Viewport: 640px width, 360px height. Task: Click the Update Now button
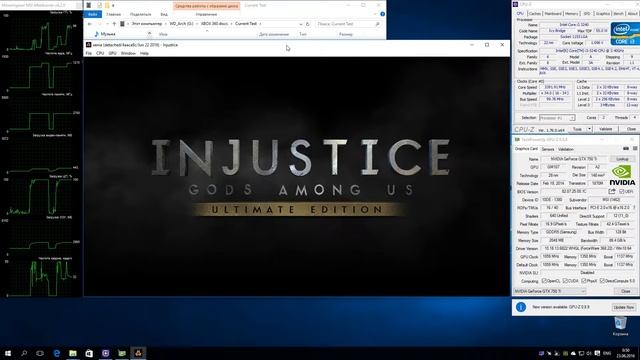(x=624, y=307)
